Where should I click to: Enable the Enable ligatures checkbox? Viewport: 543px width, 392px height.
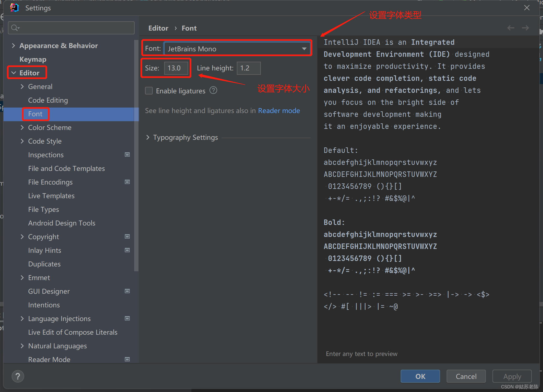pos(148,90)
